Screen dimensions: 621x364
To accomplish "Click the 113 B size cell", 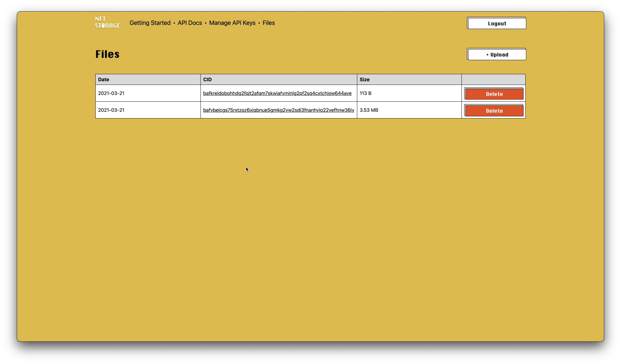I will tap(409, 93).
